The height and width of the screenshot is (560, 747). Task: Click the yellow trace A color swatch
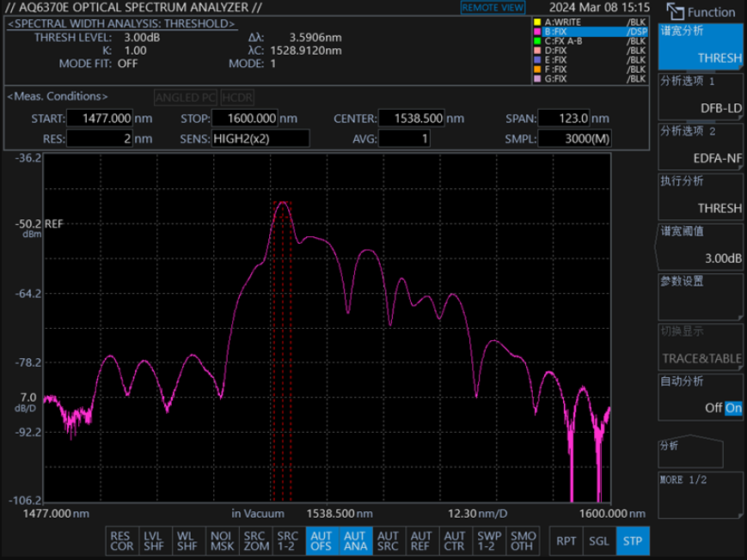(x=537, y=21)
